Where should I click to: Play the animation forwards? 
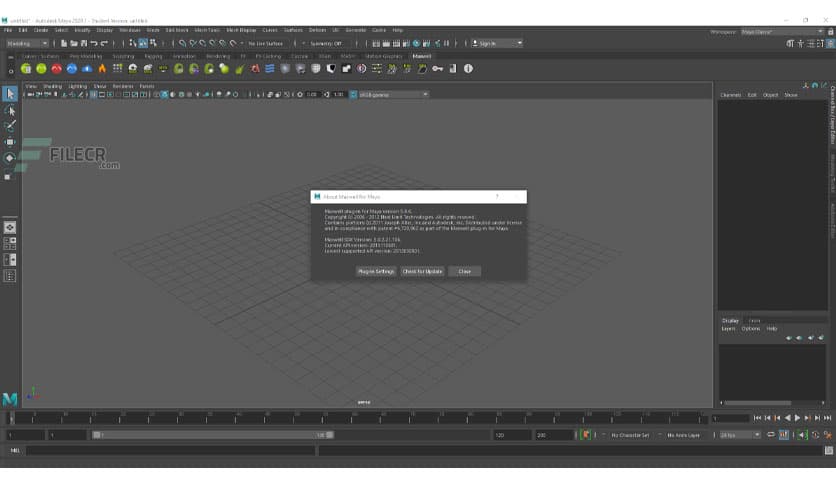click(x=797, y=418)
